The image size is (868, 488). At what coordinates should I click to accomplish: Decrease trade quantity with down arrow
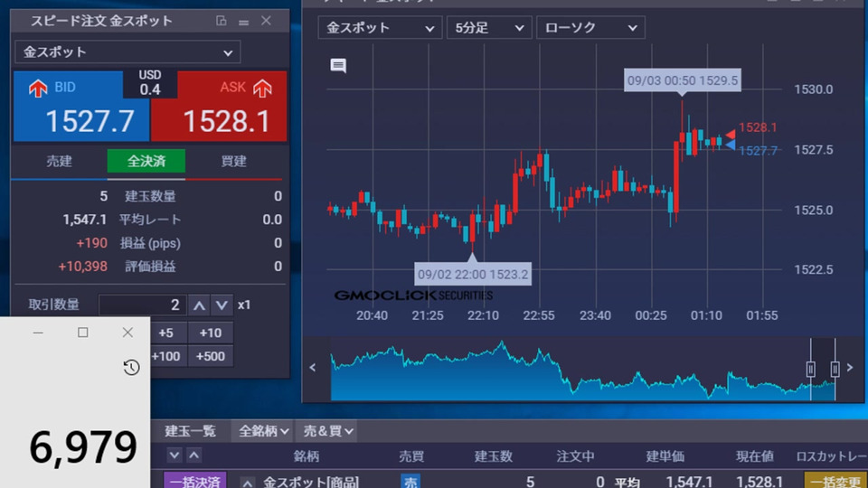click(222, 305)
